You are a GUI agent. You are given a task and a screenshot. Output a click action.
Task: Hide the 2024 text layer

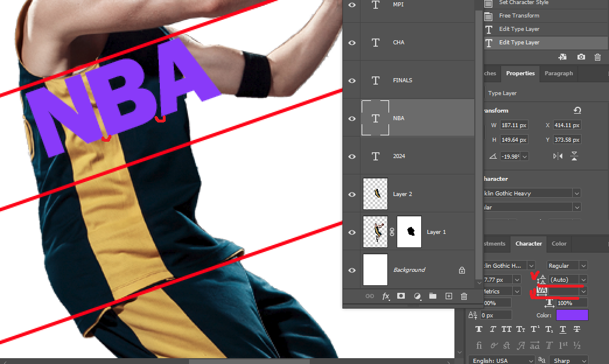[x=352, y=156]
